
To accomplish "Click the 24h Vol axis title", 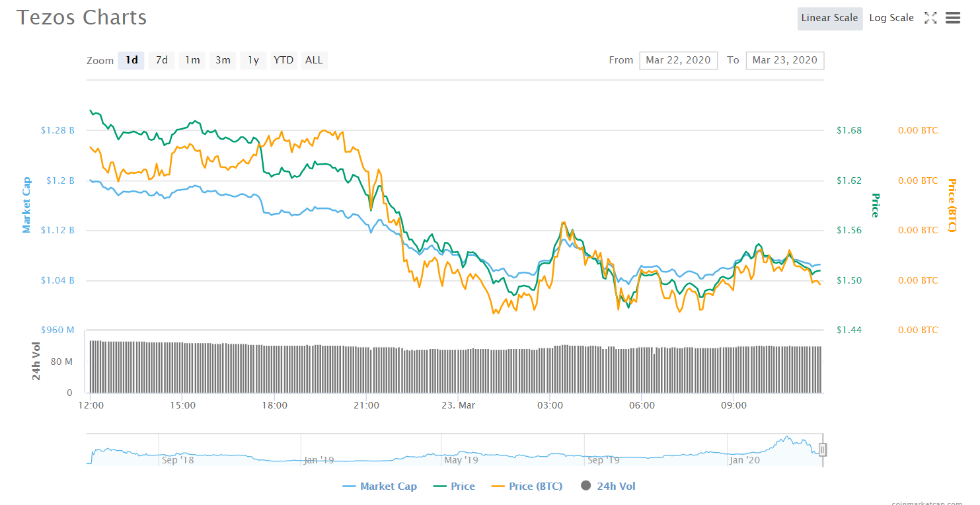I will pyautogui.click(x=36, y=361).
